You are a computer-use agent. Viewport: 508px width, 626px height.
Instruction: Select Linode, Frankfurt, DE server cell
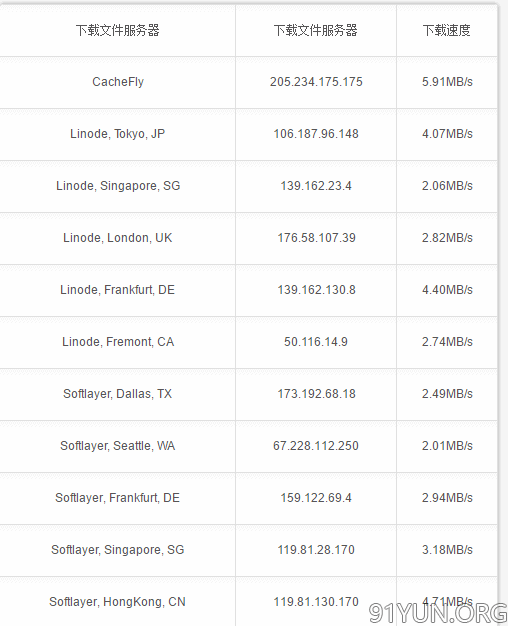[118, 290]
